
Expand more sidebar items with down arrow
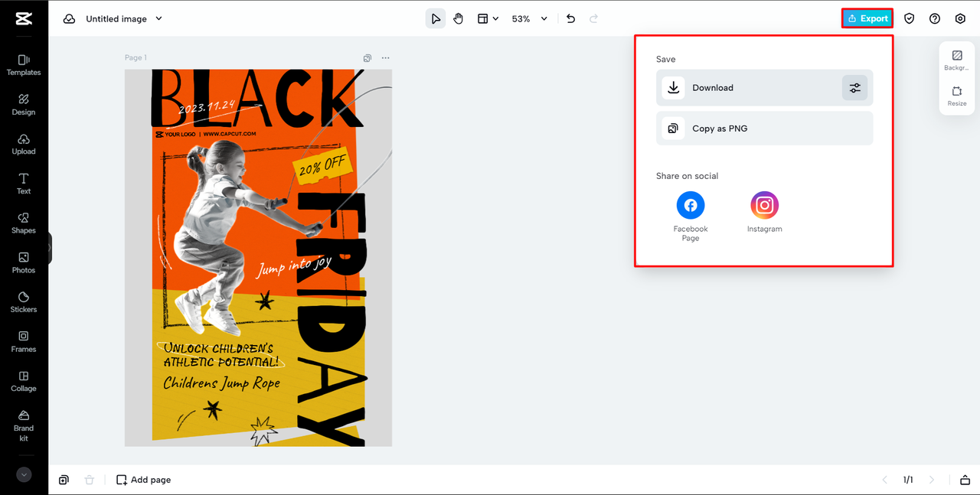coord(24,474)
